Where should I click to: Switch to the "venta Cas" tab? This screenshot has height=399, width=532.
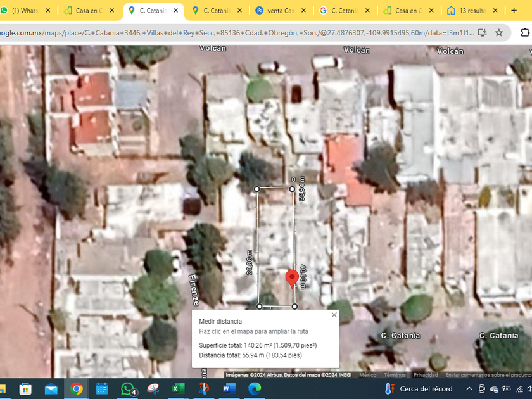[x=279, y=11]
